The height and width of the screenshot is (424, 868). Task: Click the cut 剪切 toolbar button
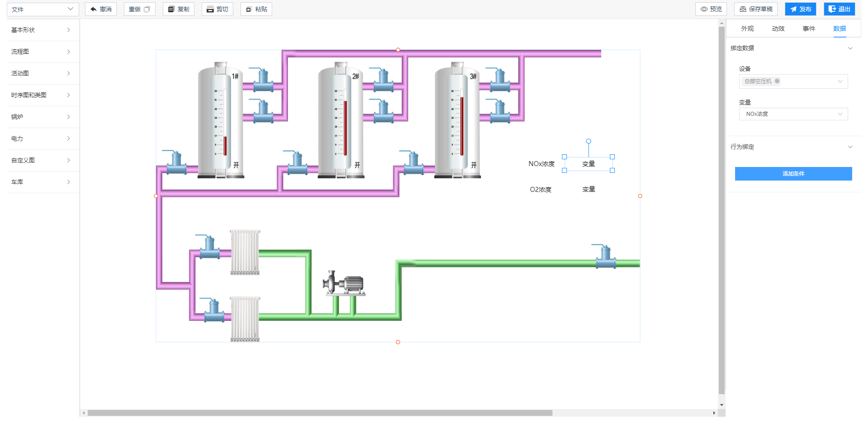[217, 9]
